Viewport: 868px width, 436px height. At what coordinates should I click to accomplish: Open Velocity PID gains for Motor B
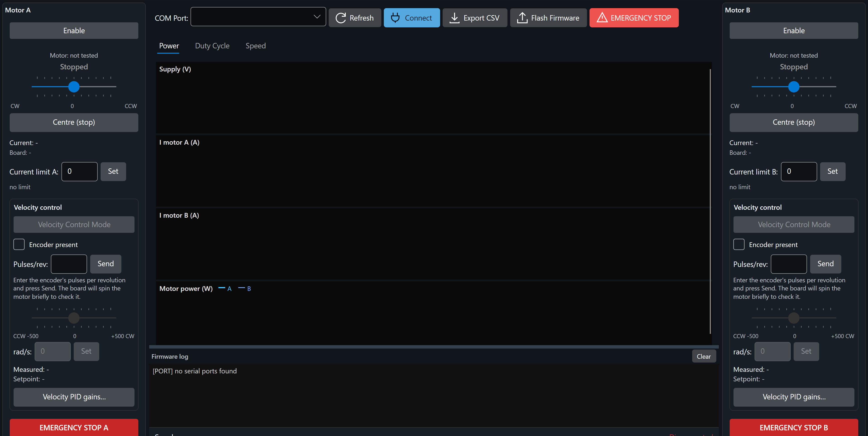[x=794, y=397]
